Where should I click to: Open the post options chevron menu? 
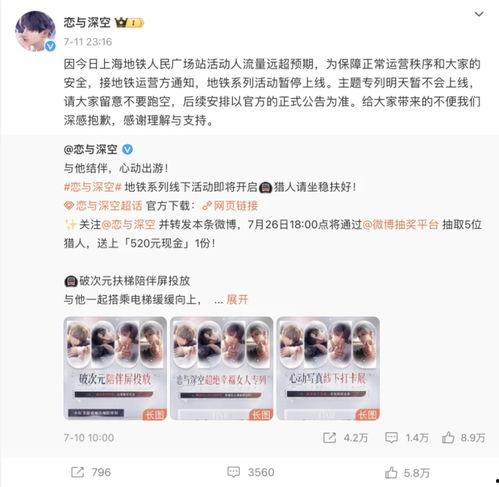coord(479,14)
